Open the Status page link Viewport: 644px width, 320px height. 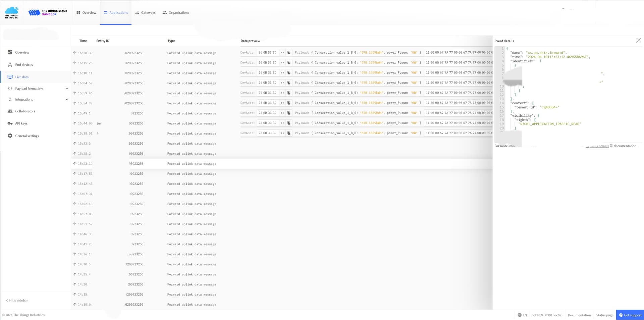(x=604, y=315)
